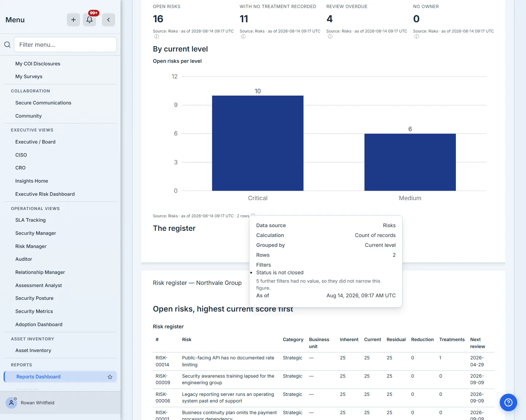Click the Inherent column header
This screenshot has width=526, height=420.
[349, 340]
